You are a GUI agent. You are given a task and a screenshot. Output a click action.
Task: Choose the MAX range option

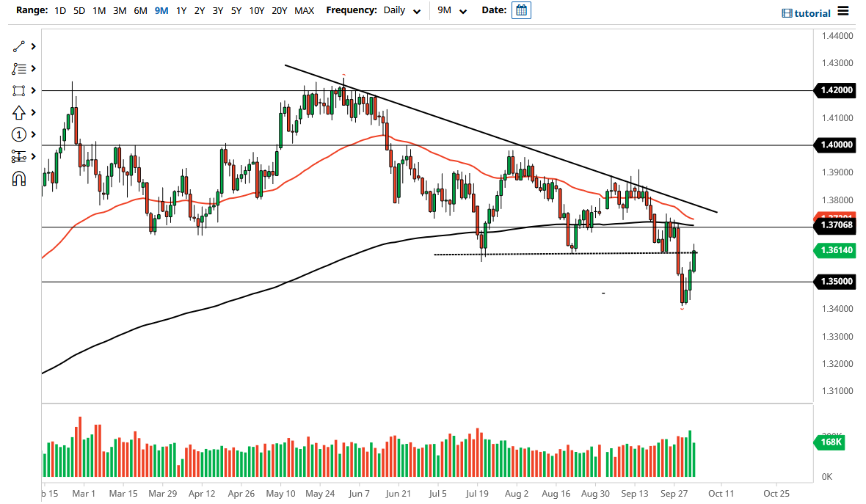[304, 11]
